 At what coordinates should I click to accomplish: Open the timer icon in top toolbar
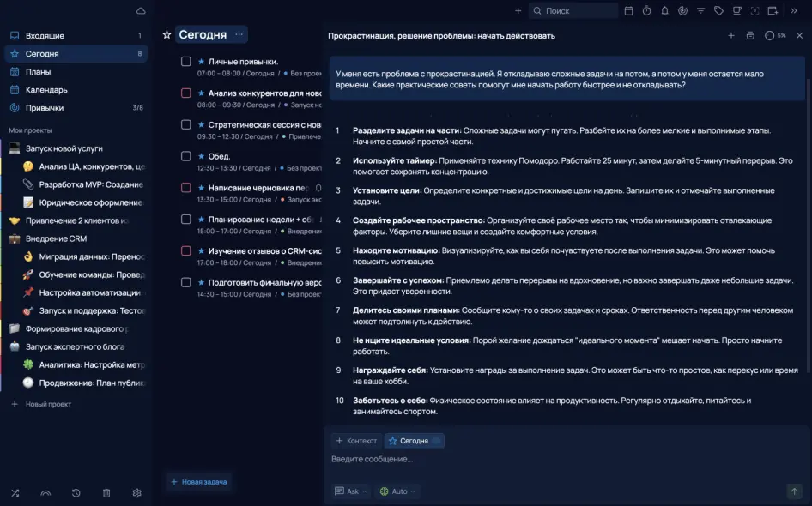[646, 11]
